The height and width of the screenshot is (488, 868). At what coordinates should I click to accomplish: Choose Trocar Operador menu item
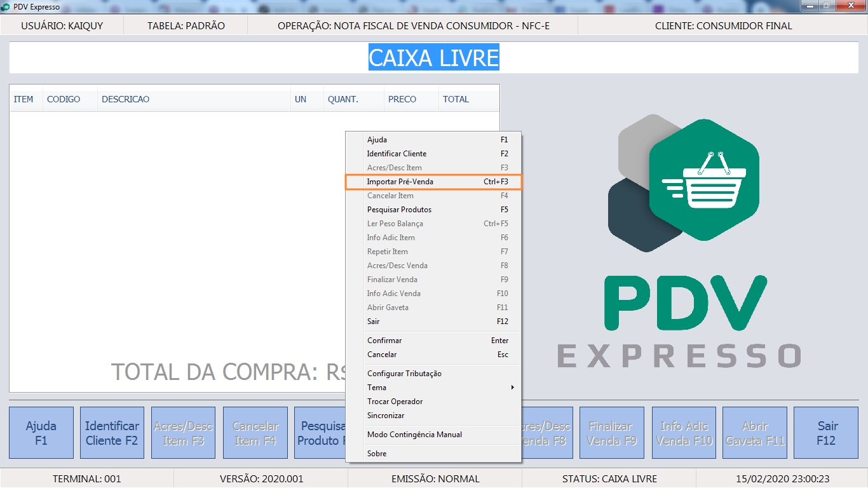pyautogui.click(x=433, y=402)
